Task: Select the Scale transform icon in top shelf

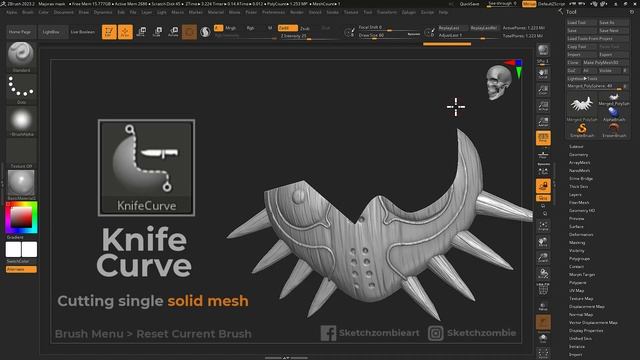Action: tap(157, 32)
